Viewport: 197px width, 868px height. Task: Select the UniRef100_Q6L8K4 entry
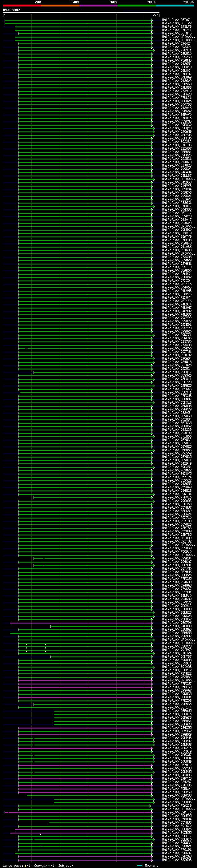pos(177,71)
